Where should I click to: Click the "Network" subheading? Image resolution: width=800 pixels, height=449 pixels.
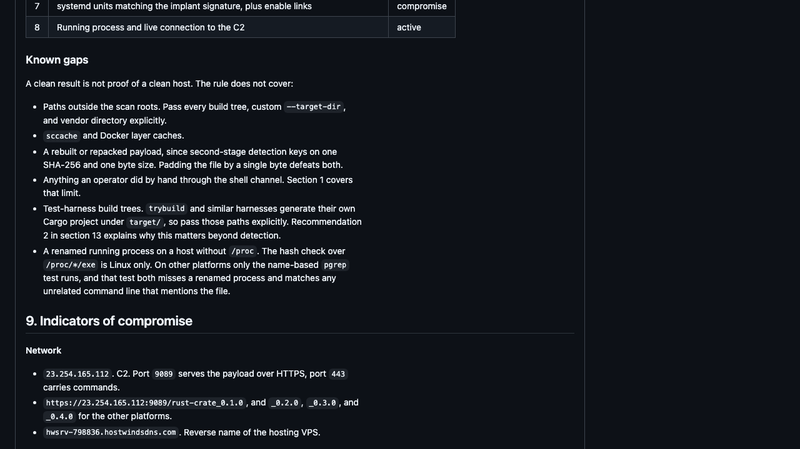43,351
